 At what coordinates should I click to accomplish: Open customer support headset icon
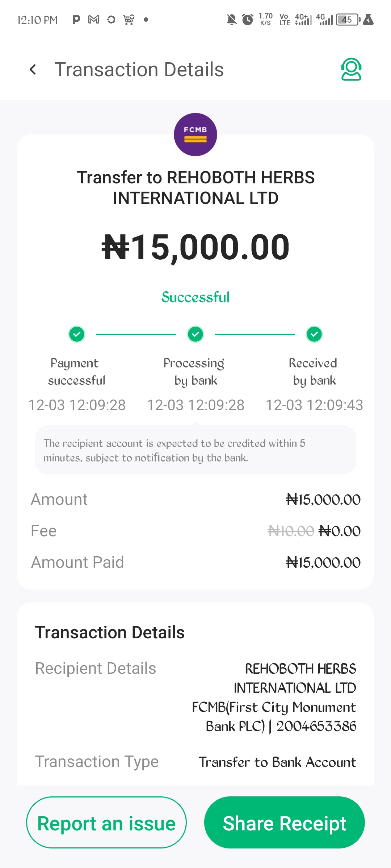click(351, 69)
